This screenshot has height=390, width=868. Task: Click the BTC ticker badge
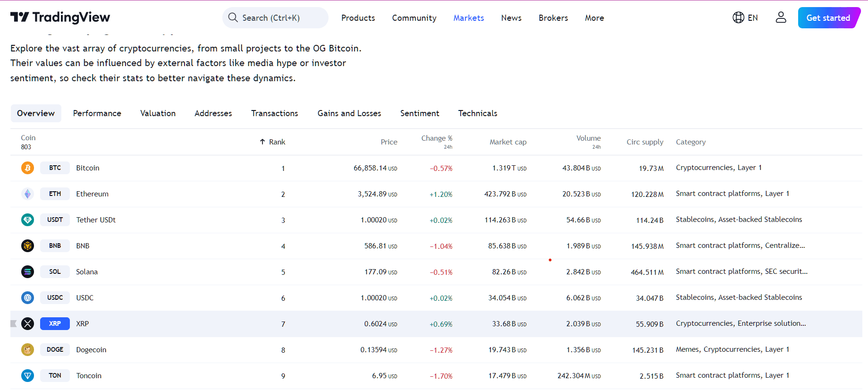(55, 168)
